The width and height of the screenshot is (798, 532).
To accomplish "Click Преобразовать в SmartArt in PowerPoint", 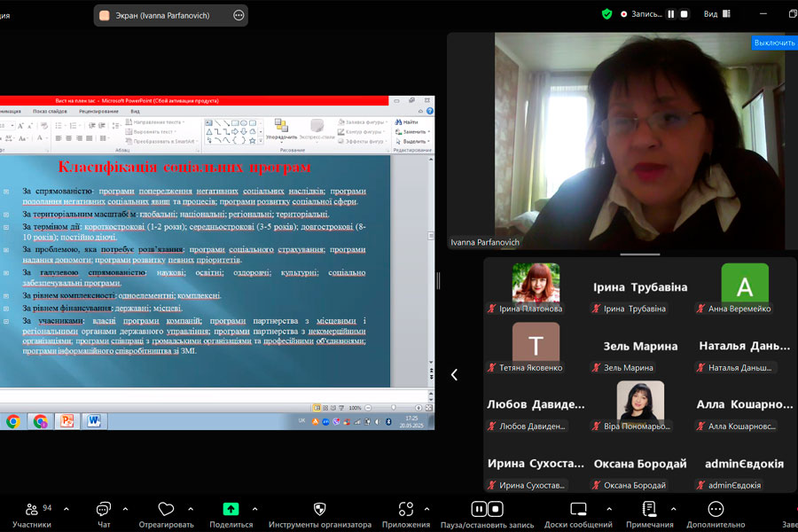I will pos(162,142).
